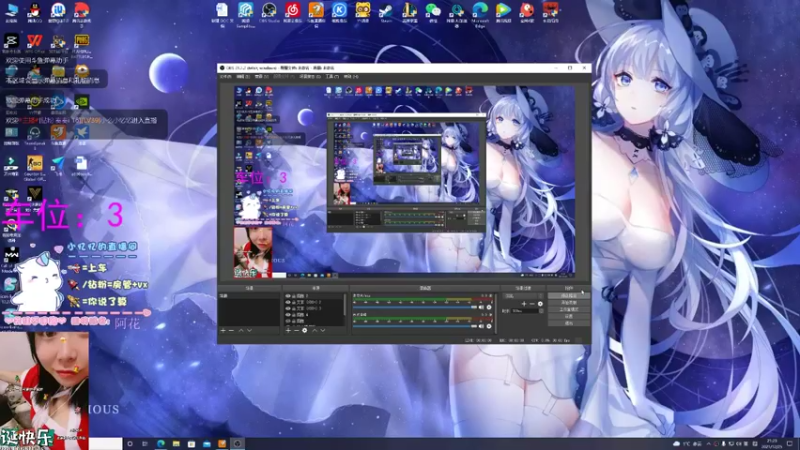
Task: Select the NVIDIA GeForce desktop icon
Action: (81, 101)
